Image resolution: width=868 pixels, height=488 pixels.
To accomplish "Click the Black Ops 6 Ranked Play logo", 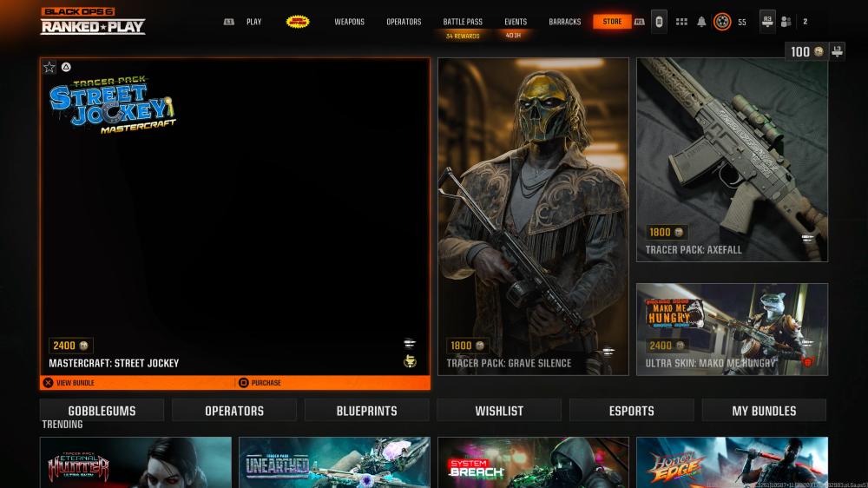I will (x=93, y=22).
